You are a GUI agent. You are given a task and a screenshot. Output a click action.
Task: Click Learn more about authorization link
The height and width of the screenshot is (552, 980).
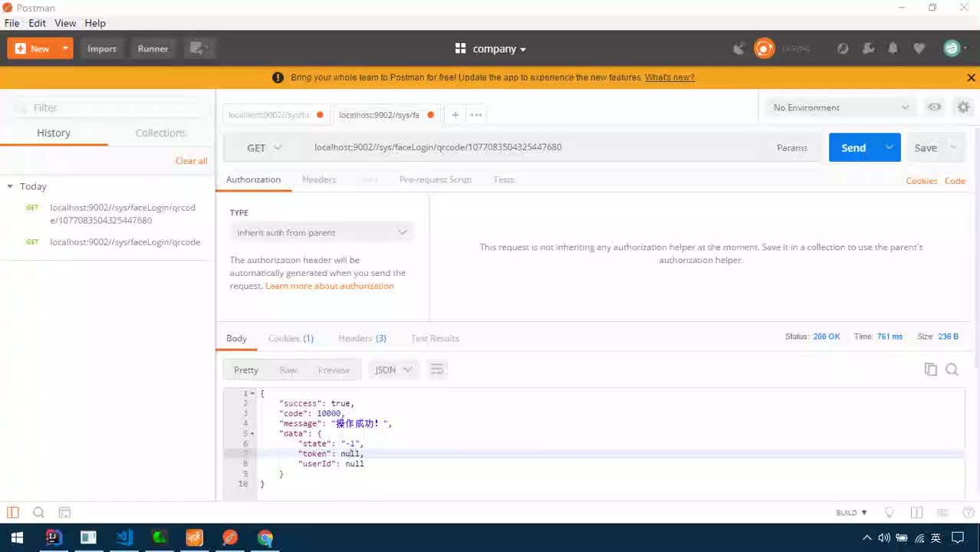(x=330, y=286)
